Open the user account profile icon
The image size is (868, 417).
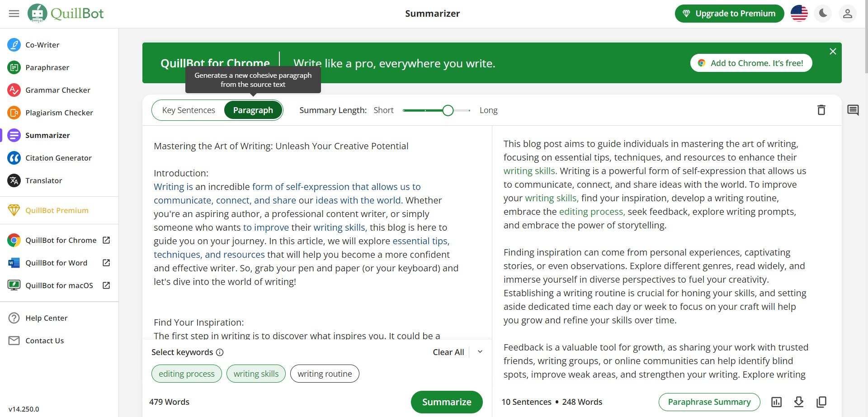[848, 14]
